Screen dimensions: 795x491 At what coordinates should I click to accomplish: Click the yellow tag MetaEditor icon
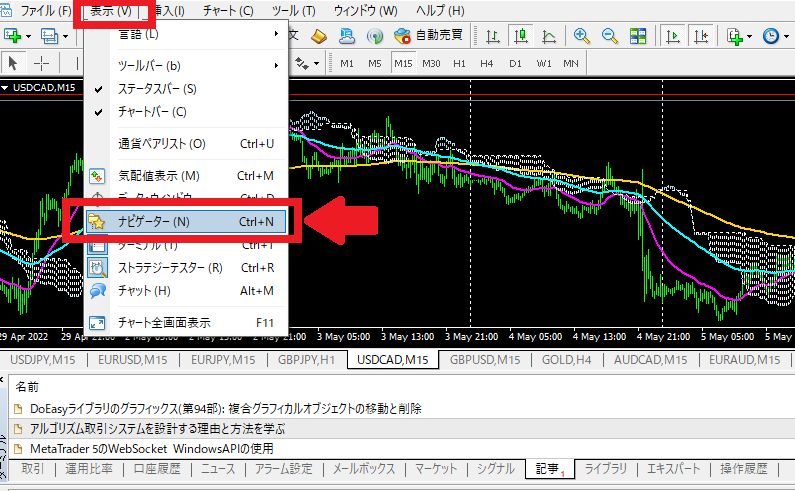(319, 36)
